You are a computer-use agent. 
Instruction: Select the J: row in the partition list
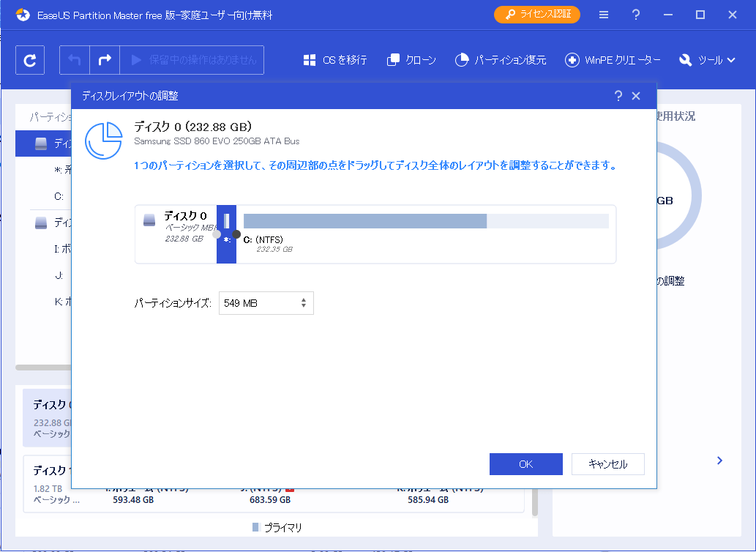(43, 276)
